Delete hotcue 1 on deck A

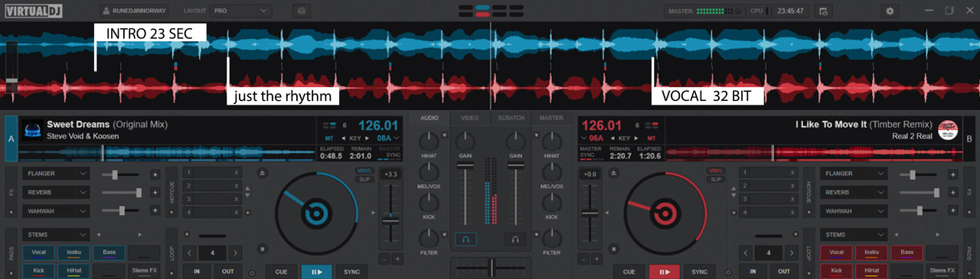[237, 174]
